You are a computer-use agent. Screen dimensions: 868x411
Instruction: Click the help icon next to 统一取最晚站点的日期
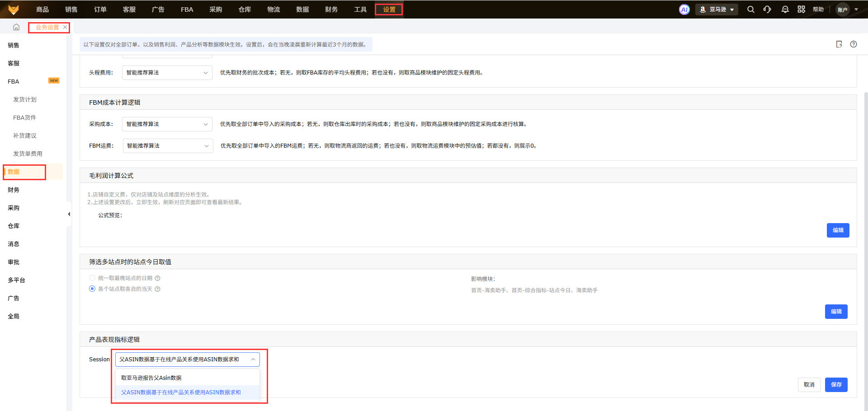(x=158, y=278)
